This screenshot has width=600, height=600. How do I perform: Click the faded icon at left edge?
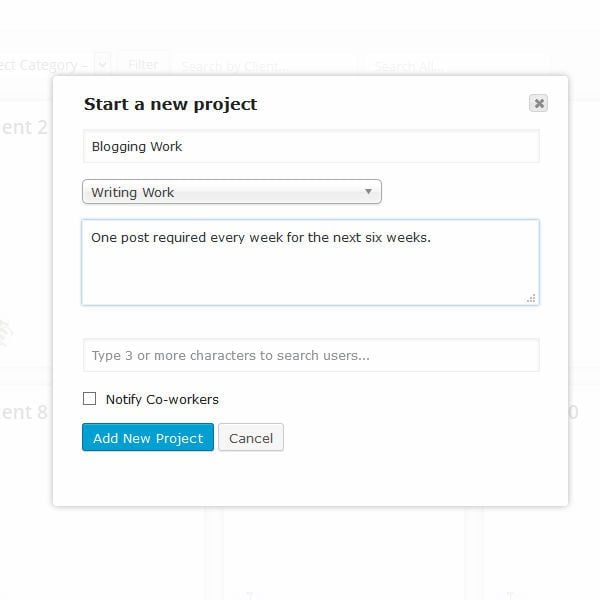(x=6, y=332)
